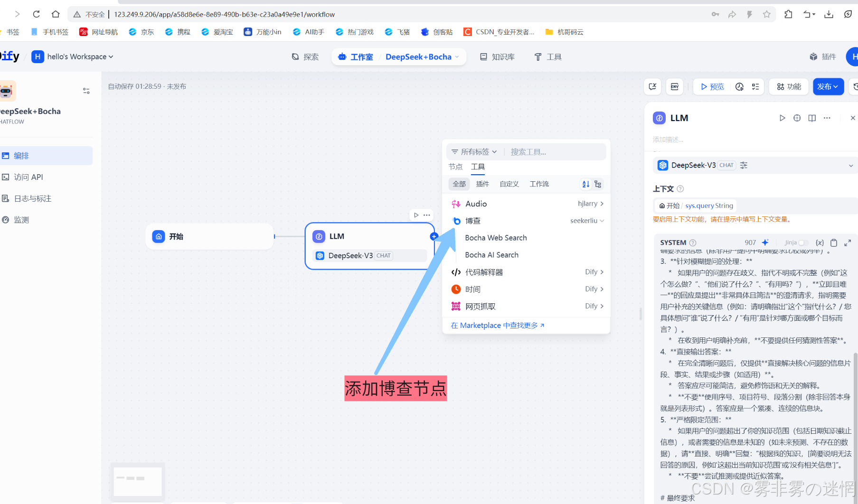
Task: Open DeepSeek-V3 model parameter sliders icon
Action: pos(744,165)
